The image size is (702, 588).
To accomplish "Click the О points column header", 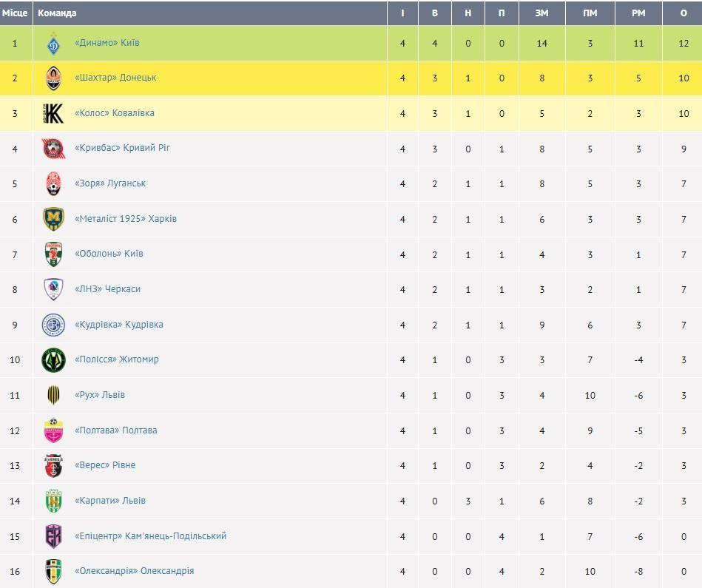I will 684,13.
